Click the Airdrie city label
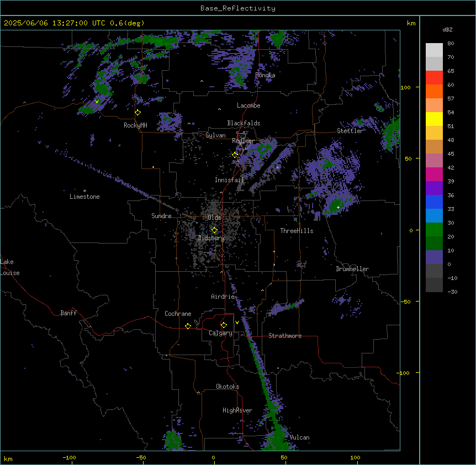This screenshot has height=465, width=476. pyautogui.click(x=223, y=297)
